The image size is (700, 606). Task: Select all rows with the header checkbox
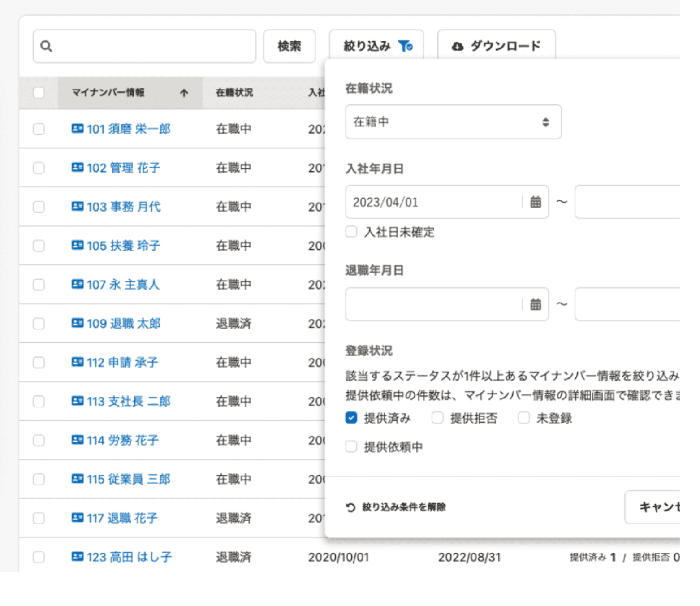(x=39, y=93)
